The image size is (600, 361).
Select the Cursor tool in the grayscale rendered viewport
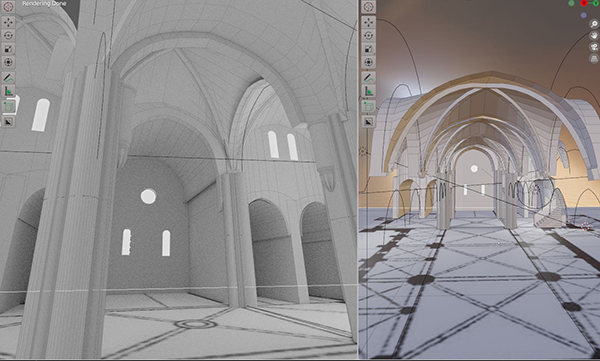pos(8,7)
